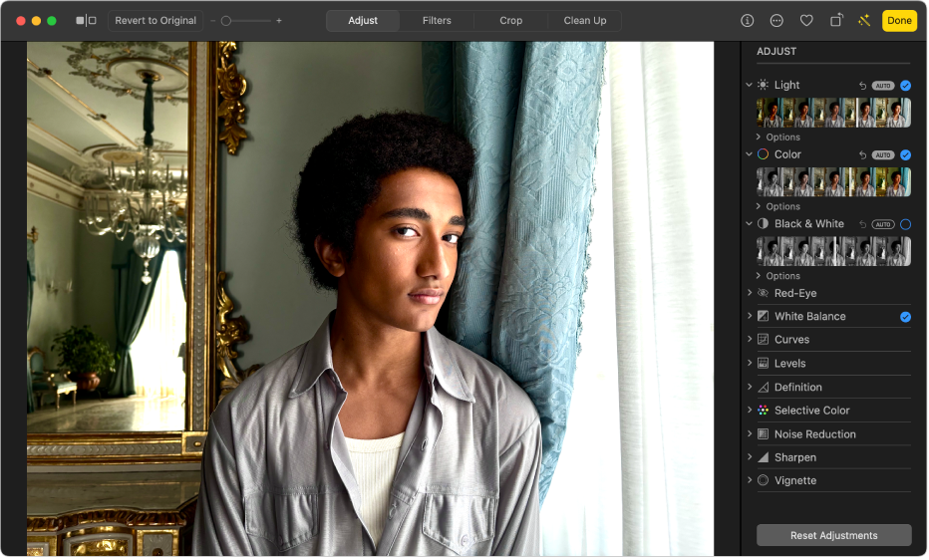Switch to the Filters tab
929x560 pixels.
[x=437, y=21]
